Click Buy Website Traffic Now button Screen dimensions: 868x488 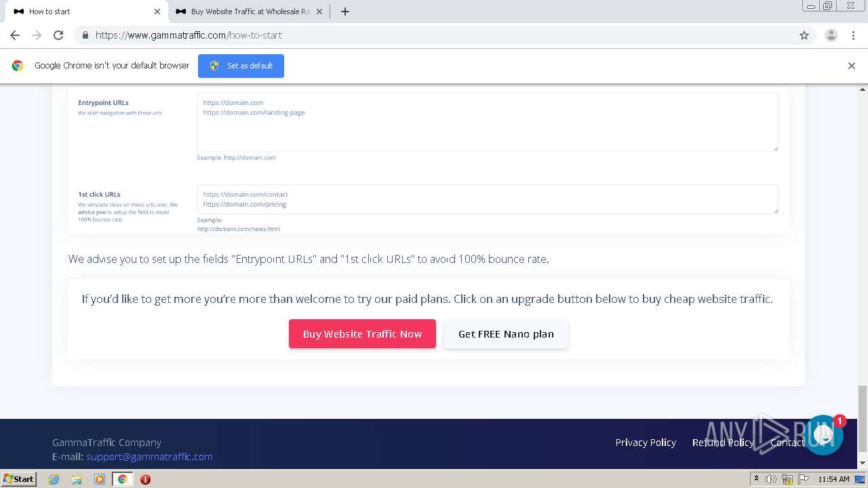coord(362,334)
